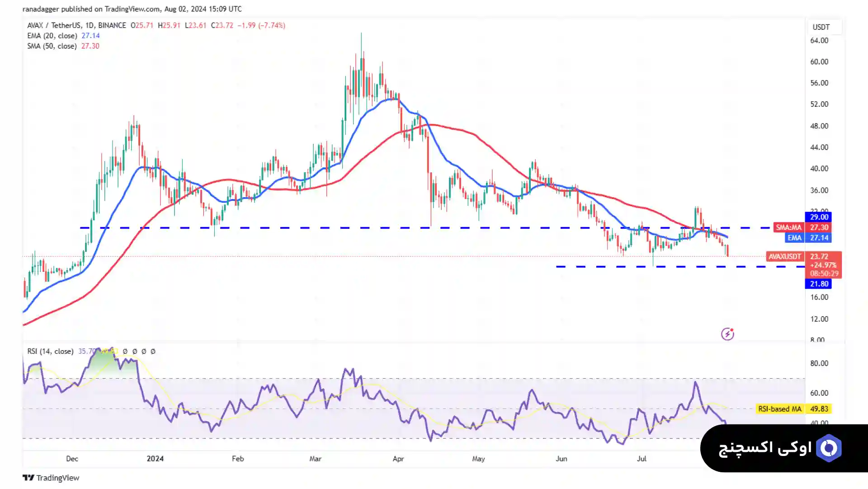The width and height of the screenshot is (868, 489).
Task: Click the closing price value C23.72
Action: 222,25
